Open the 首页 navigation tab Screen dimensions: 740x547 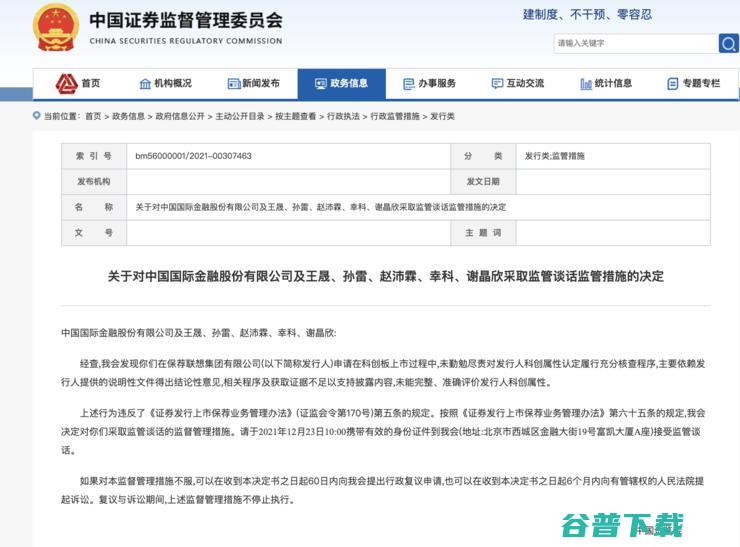pyautogui.click(x=78, y=84)
